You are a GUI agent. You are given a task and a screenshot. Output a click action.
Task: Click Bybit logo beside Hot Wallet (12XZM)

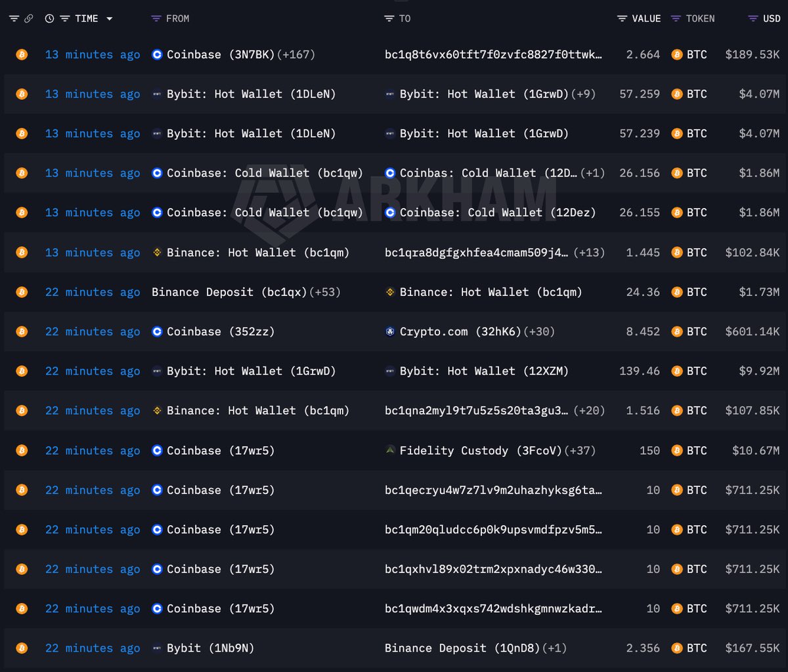pos(390,371)
